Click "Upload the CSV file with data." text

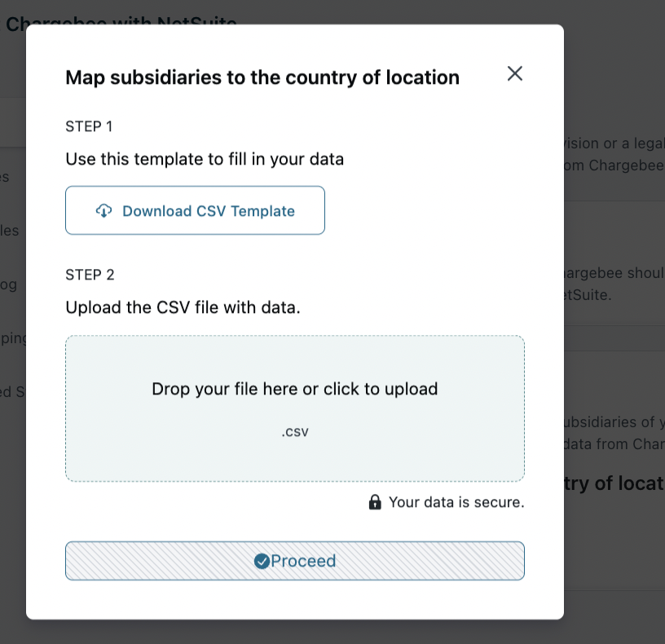[183, 308]
